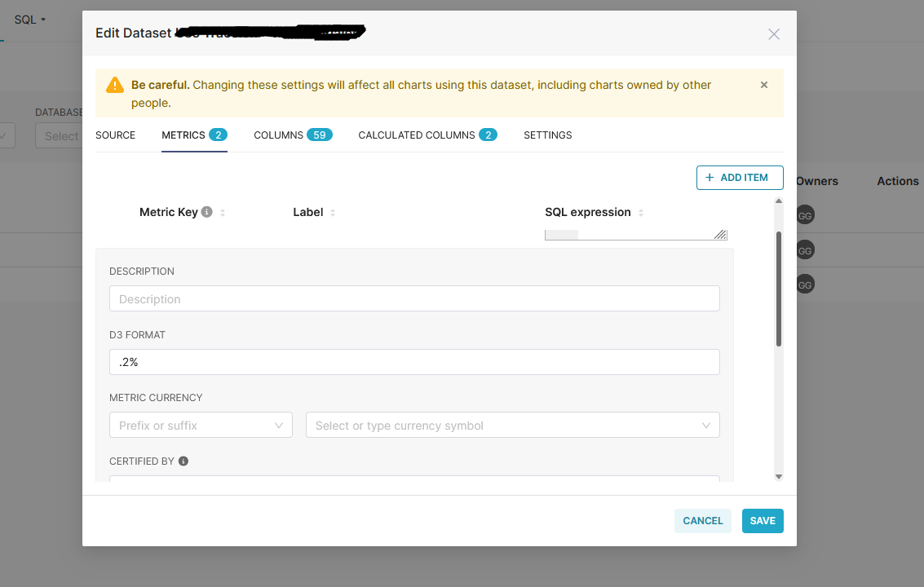Switch to the Settings tab
Viewport: 924px width, 587px height.
tap(547, 135)
